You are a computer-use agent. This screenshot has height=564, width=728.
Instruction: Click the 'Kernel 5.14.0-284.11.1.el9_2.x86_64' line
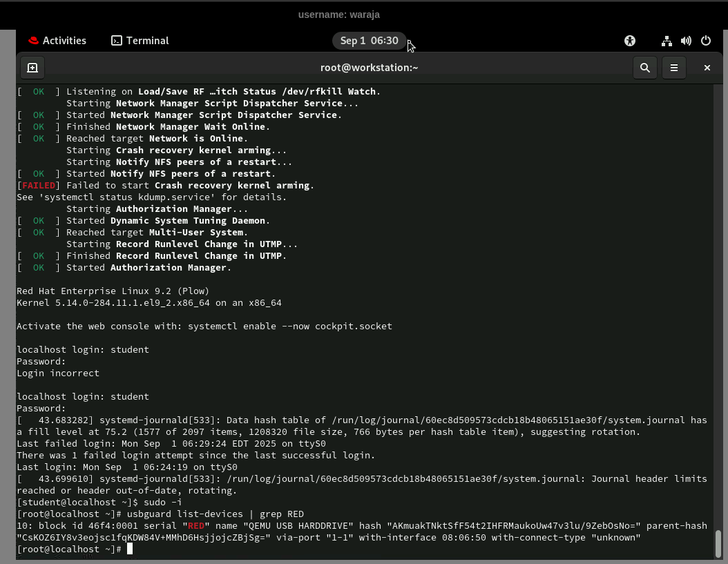pos(149,302)
